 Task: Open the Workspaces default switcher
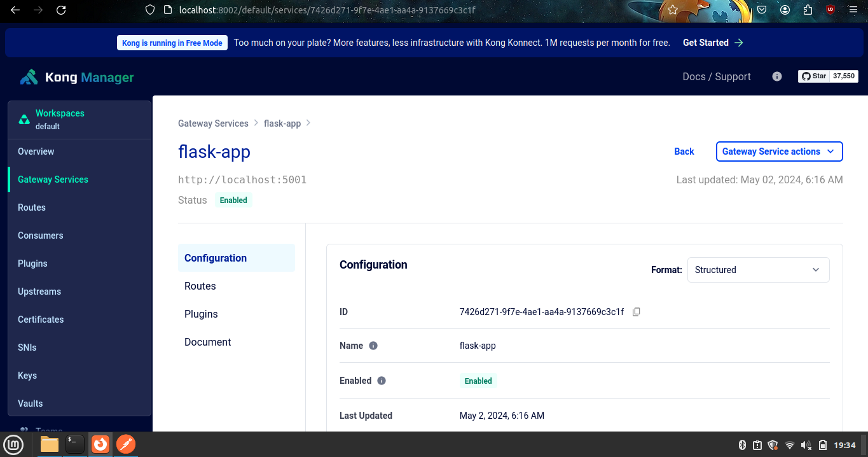(79, 120)
